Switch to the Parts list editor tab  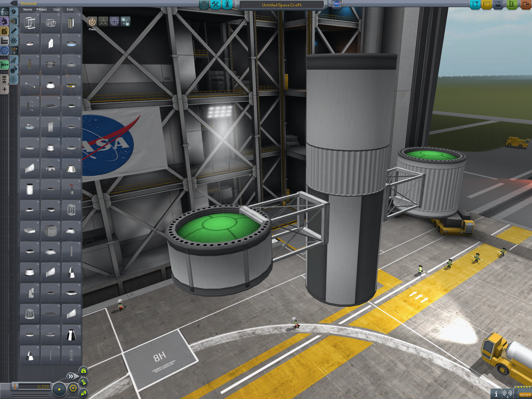click(x=204, y=5)
